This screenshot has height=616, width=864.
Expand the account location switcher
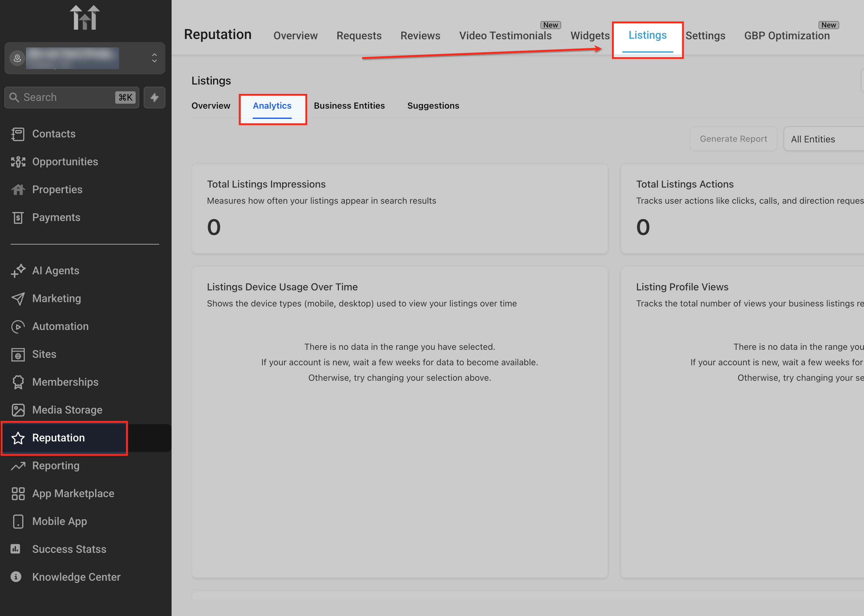click(154, 58)
